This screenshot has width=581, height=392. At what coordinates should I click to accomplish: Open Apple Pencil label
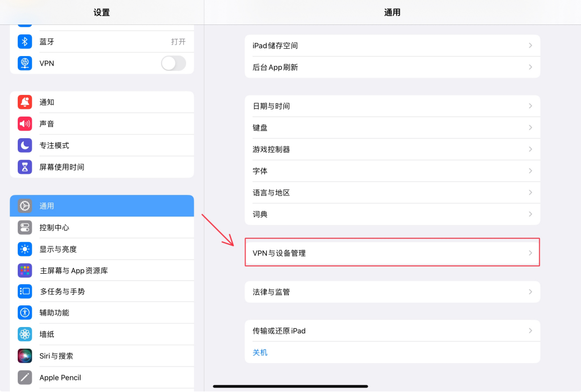point(61,378)
